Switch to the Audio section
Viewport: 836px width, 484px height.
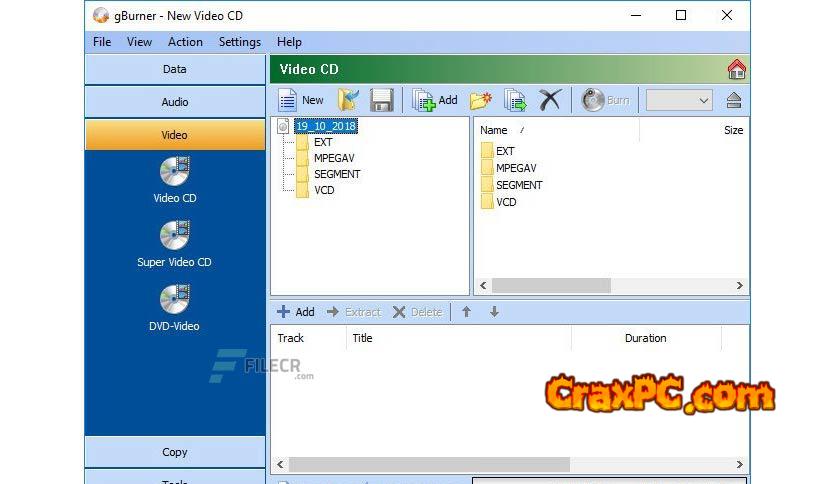click(175, 102)
